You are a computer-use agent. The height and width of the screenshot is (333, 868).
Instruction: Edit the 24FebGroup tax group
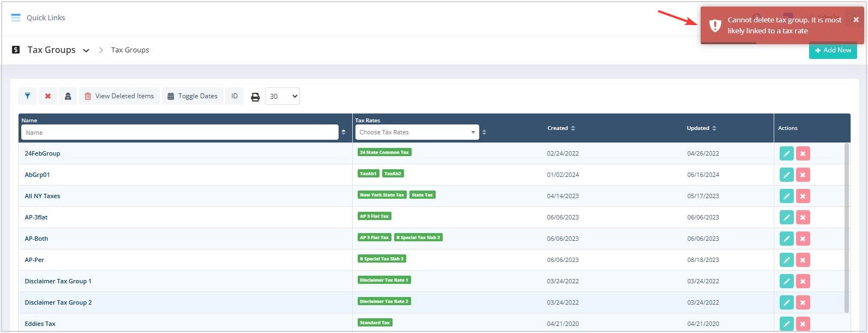tap(786, 153)
